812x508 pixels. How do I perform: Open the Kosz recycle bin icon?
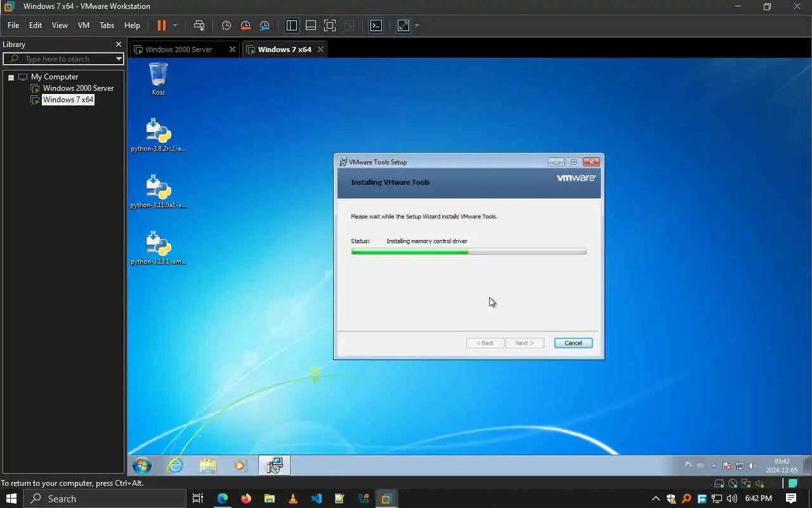point(158,78)
